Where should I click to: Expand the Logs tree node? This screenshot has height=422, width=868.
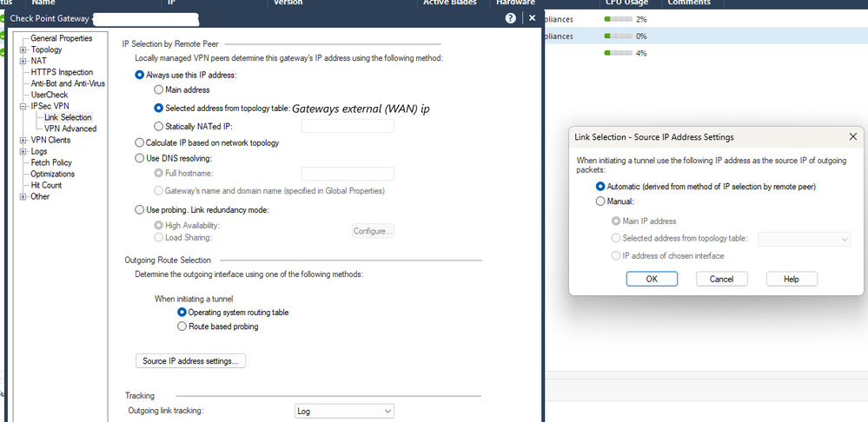(x=23, y=151)
